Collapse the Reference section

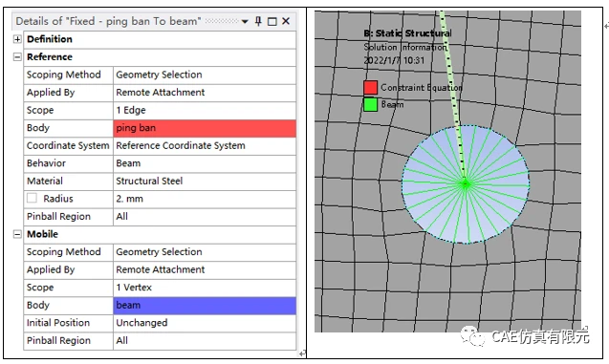coord(17,57)
